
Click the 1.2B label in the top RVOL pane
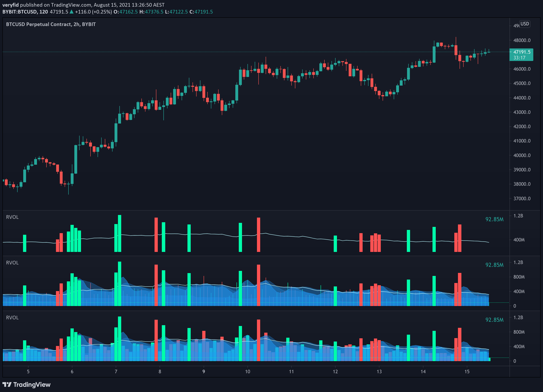point(518,216)
